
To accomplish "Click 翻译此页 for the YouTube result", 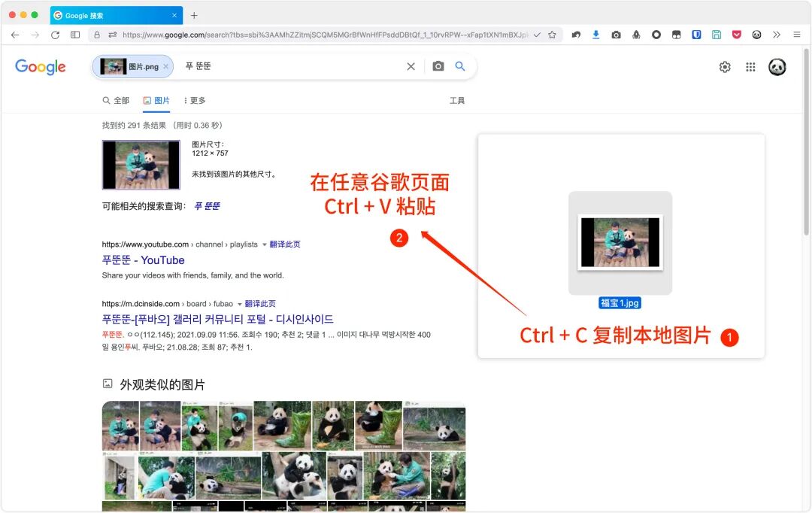I will click(x=285, y=244).
